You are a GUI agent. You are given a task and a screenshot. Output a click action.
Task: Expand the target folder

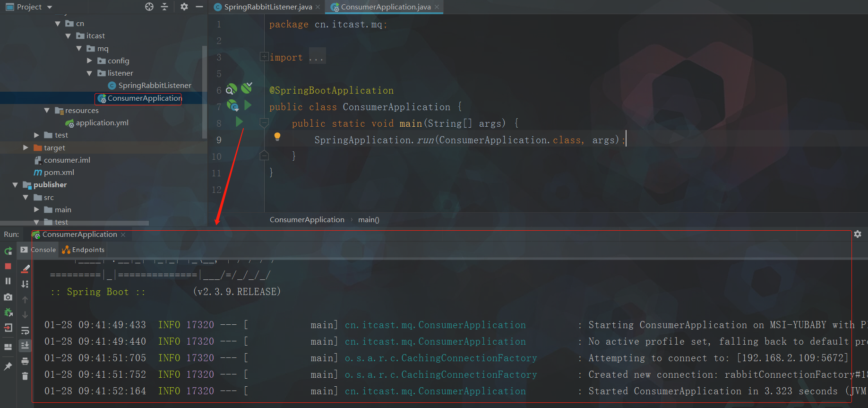[x=26, y=148]
